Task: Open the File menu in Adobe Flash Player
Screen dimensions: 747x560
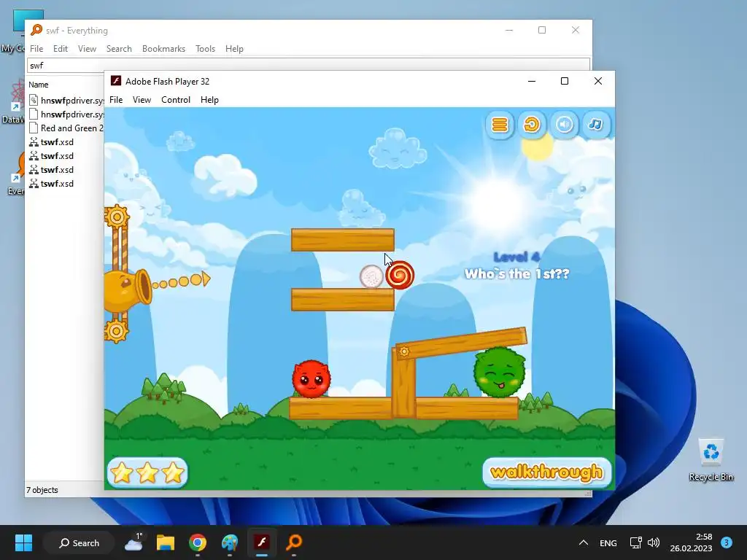Action: (x=116, y=99)
